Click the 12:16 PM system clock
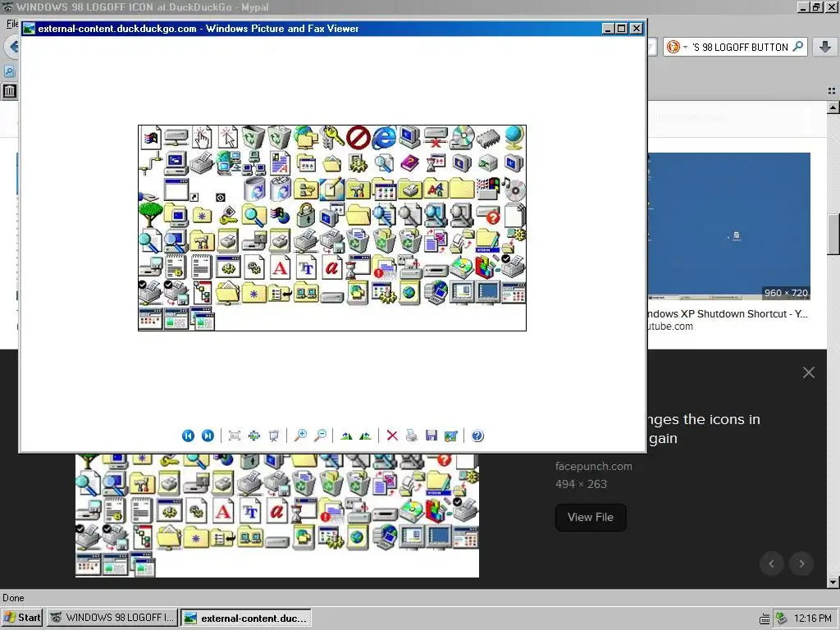Screen dimensions: 840x630 [813, 619]
